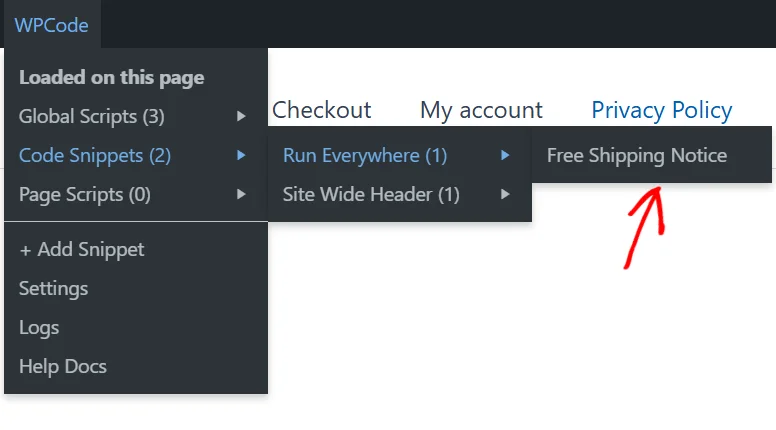The width and height of the screenshot is (776, 430).
Task: Choose Run Everywhere (1) submenu item
Action: point(400,155)
